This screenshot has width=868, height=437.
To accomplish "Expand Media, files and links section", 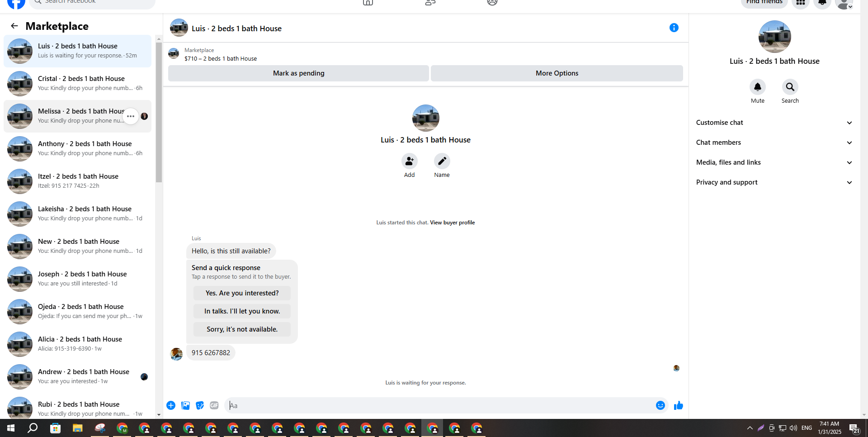I will (774, 162).
